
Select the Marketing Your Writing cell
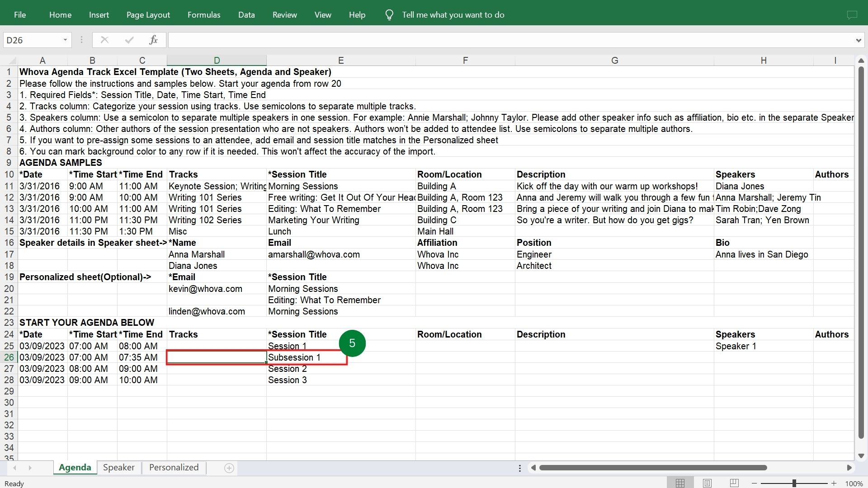341,220
